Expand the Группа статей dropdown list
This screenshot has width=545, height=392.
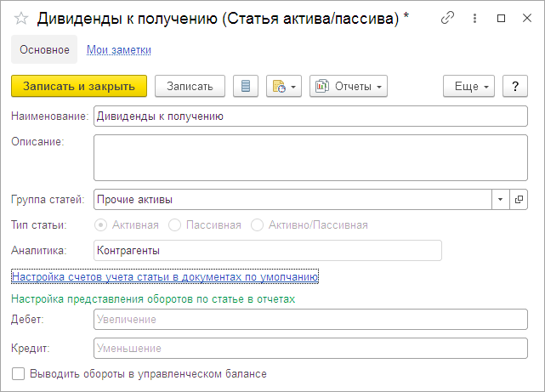[500, 199]
